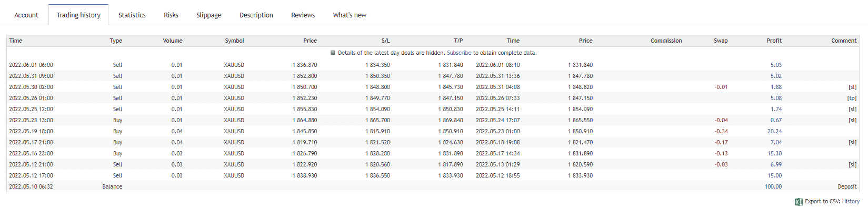Select the open time 2022.05.25 12:00
Viewport: 868px width, 207px height.
tap(31, 109)
